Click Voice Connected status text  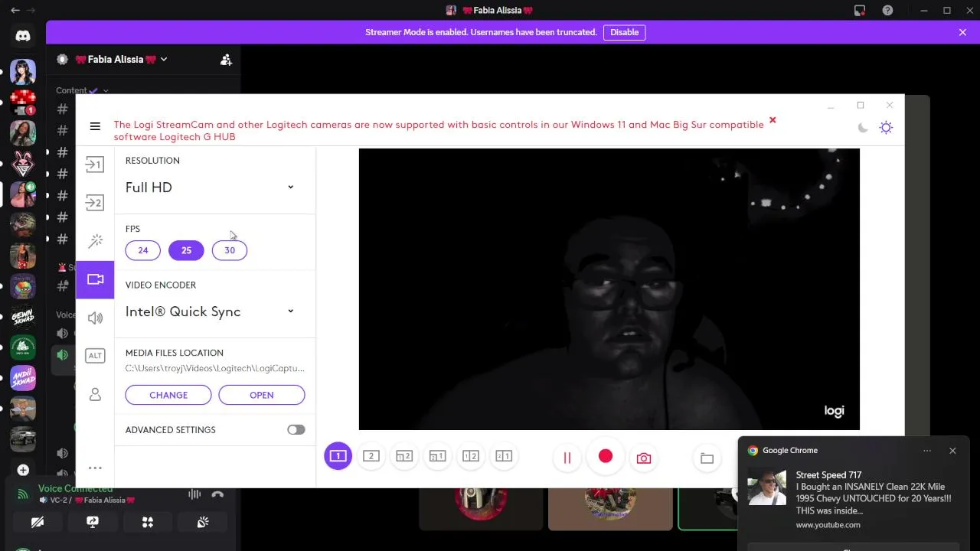click(76, 488)
